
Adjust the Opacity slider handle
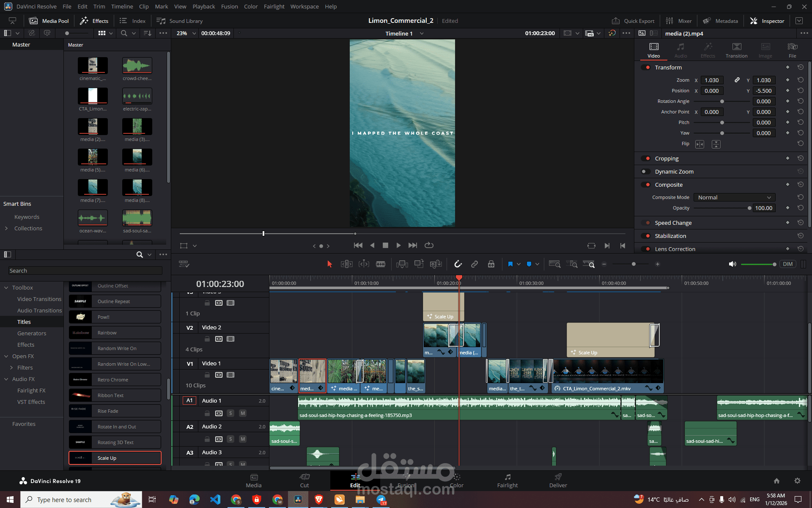tap(749, 208)
